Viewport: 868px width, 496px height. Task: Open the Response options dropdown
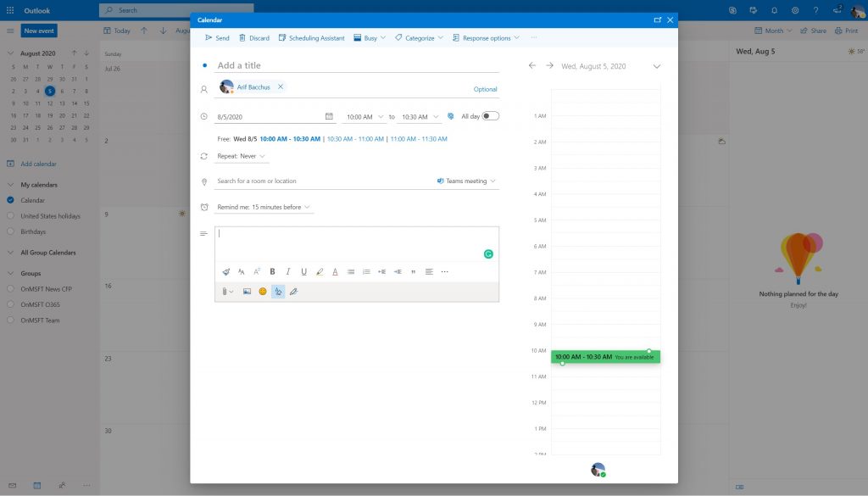coord(486,37)
